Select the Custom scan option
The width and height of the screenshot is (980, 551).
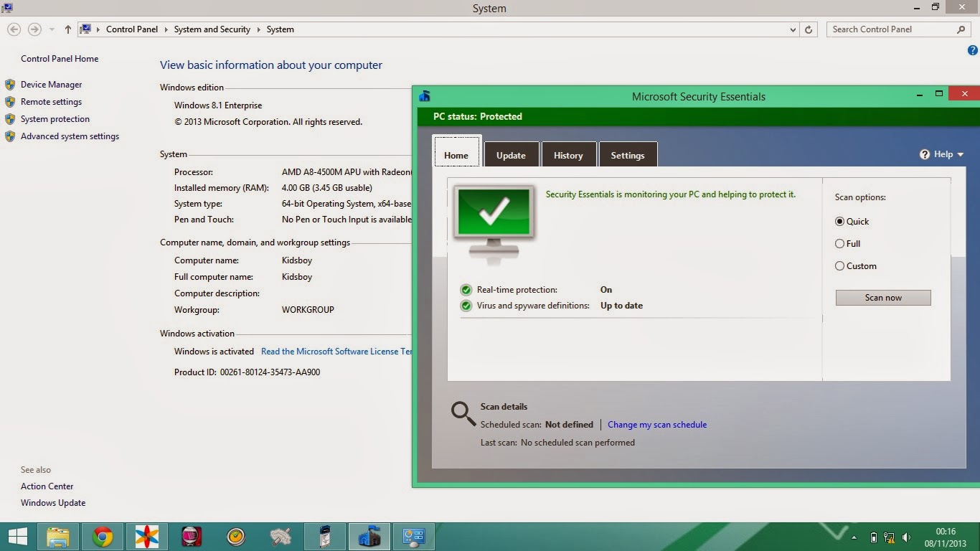tap(839, 266)
